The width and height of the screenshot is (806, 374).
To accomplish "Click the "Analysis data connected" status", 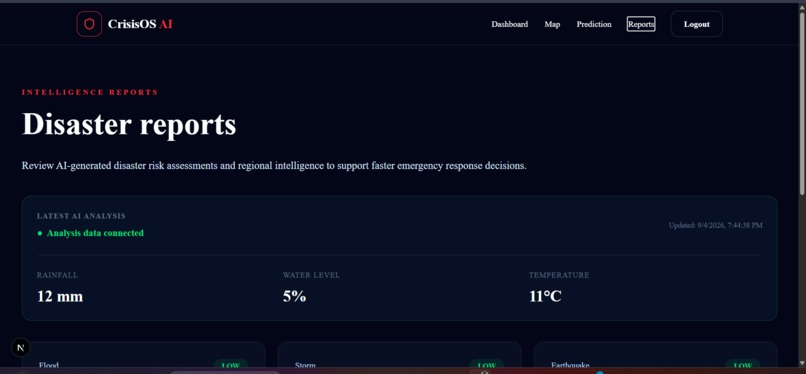I will pos(95,233).
